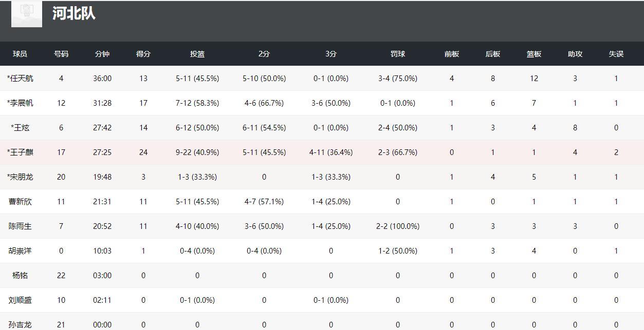Select the highlighted 王子麒 player row
The image size is (644, 330).
[x=322, y=152]
